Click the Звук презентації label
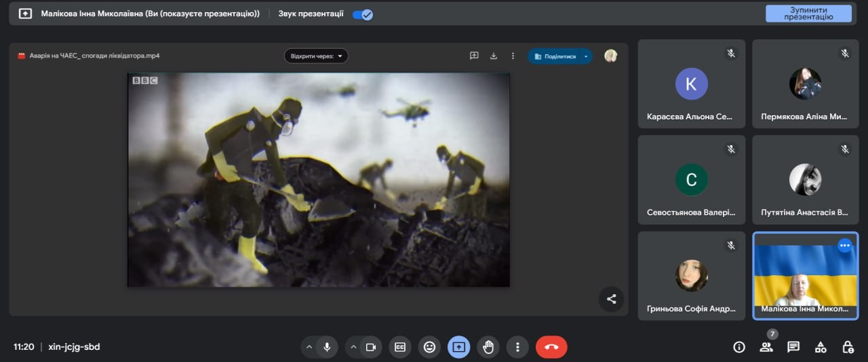This screenshot has height=362, width=868. pyautogui.click(x=311, y=14)
